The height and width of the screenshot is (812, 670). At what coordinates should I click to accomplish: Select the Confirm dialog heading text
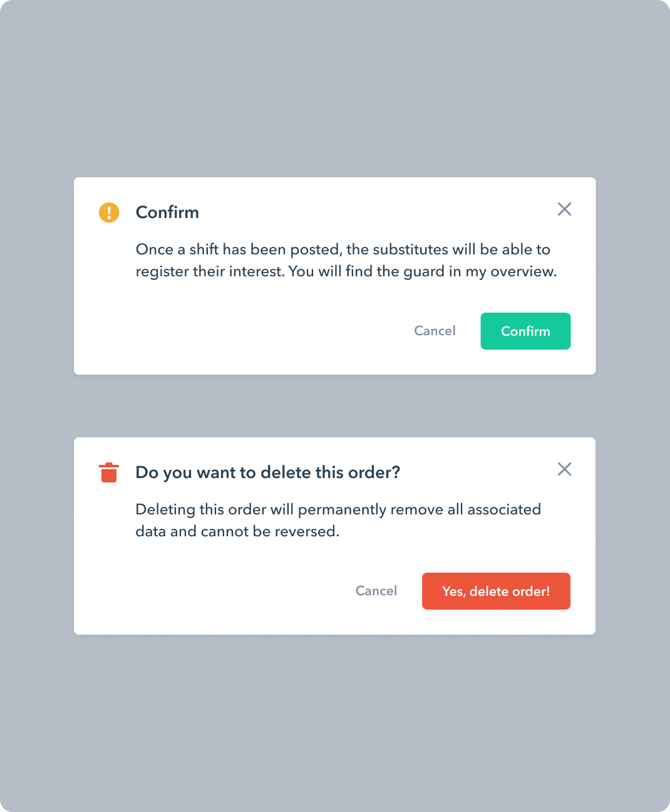point(167,212)
